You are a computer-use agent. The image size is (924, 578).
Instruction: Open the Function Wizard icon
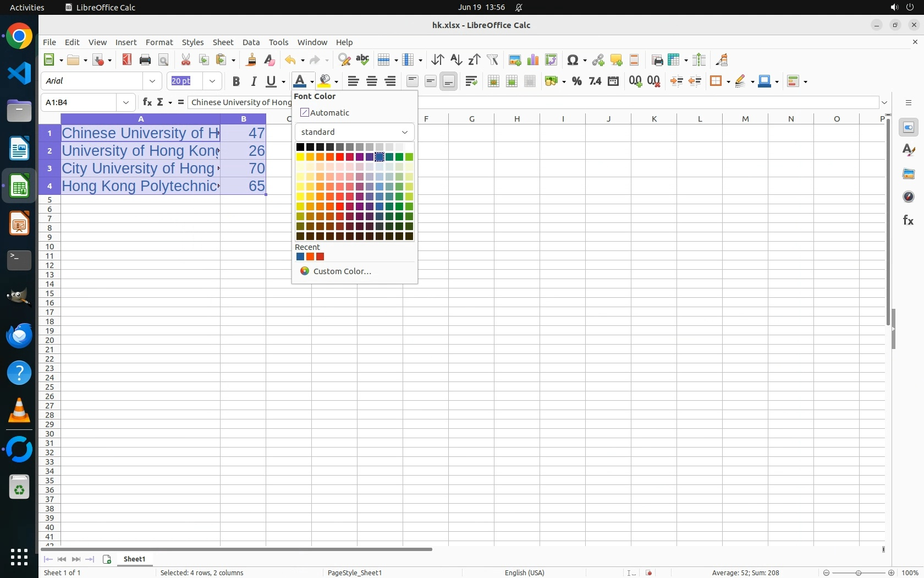[147, 102]
